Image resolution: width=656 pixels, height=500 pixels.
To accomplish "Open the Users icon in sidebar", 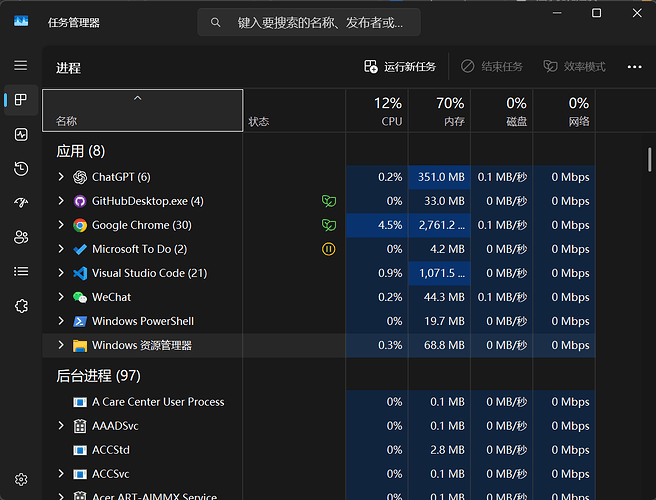I will 21,237.
